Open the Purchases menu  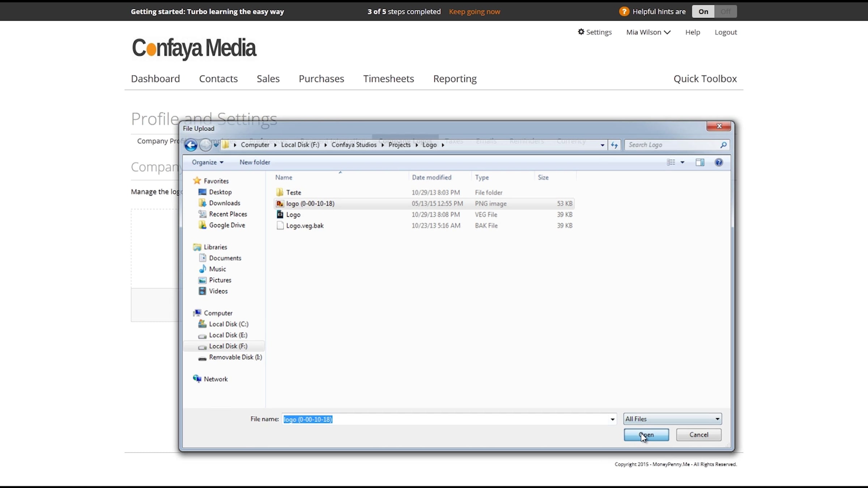(321, 79)
